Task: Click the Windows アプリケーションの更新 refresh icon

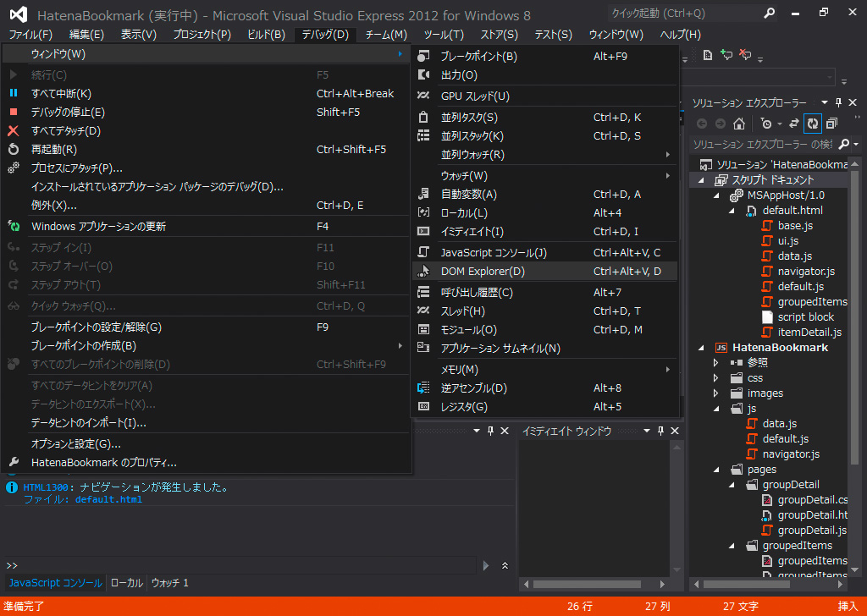Action: pos(14,226)
